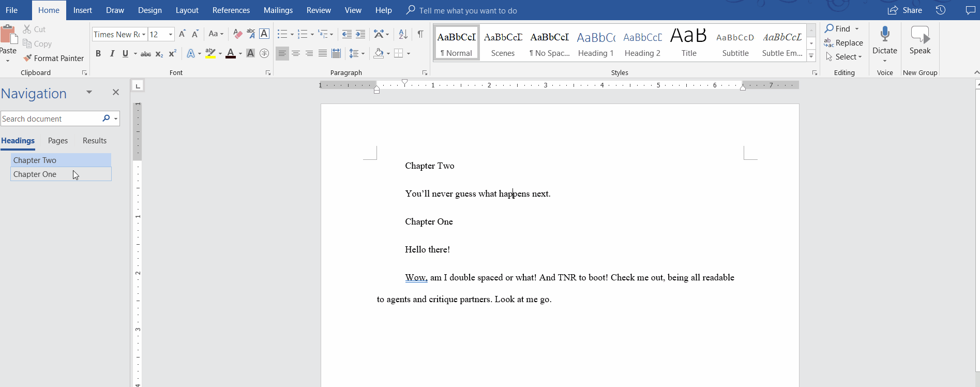
Task: Click Replace in Editing group
Action: point(843,43)
